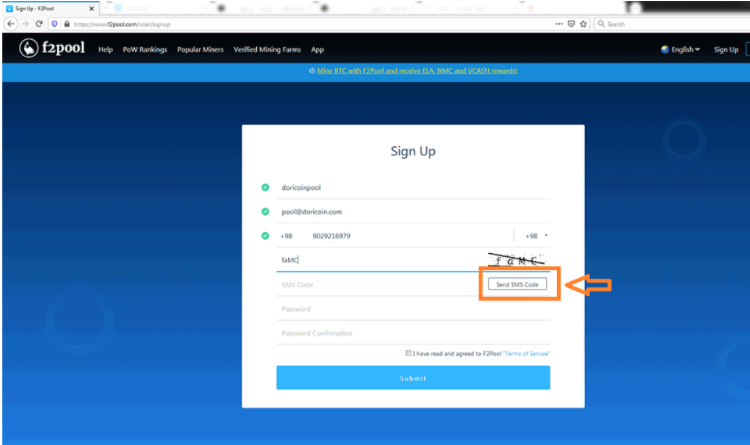Close the Sign Up - F2Pool tab
The width and height of the screenshot is (750, 445).
click(91, 9)
